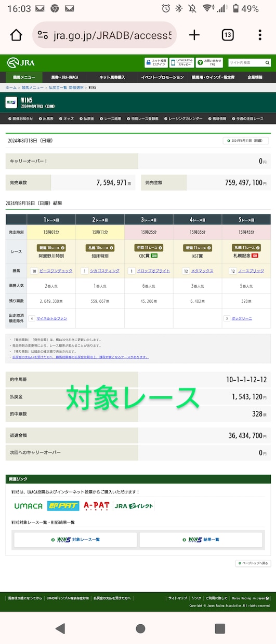The height and width of the screenshot is (644, 276).
Task: Open レーシングカレンダー in the sub-menu
Action: [183, 118]
